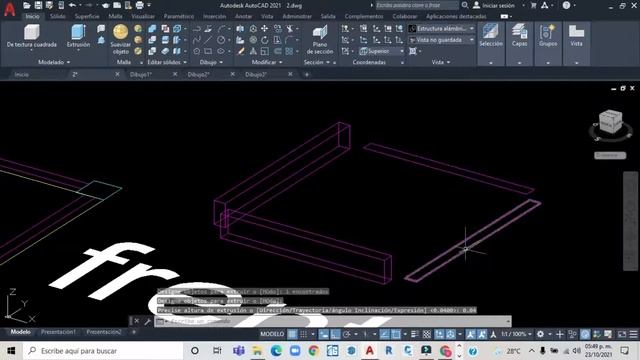Click the Erase tool in Modificar panel
Viewport: 640px width, 360px height.
(x=241, y=51)
